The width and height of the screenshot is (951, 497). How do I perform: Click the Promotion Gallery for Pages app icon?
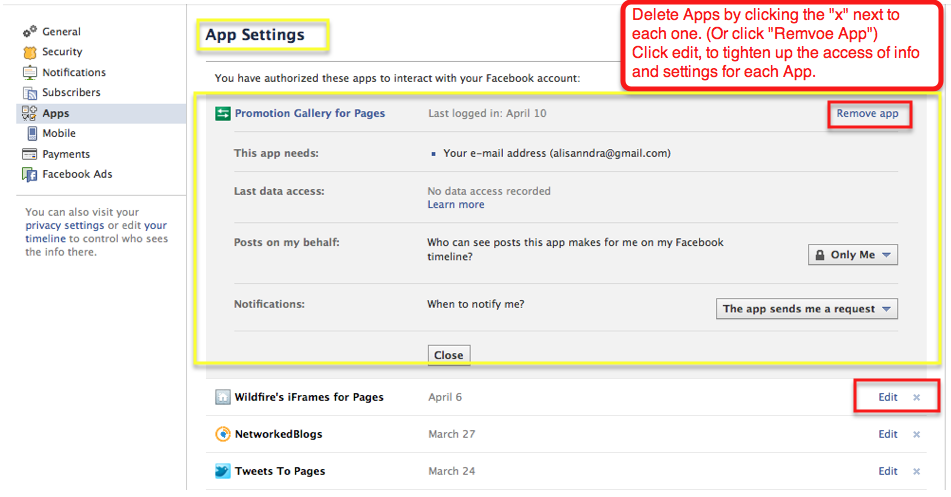click(x=223, y=114)
